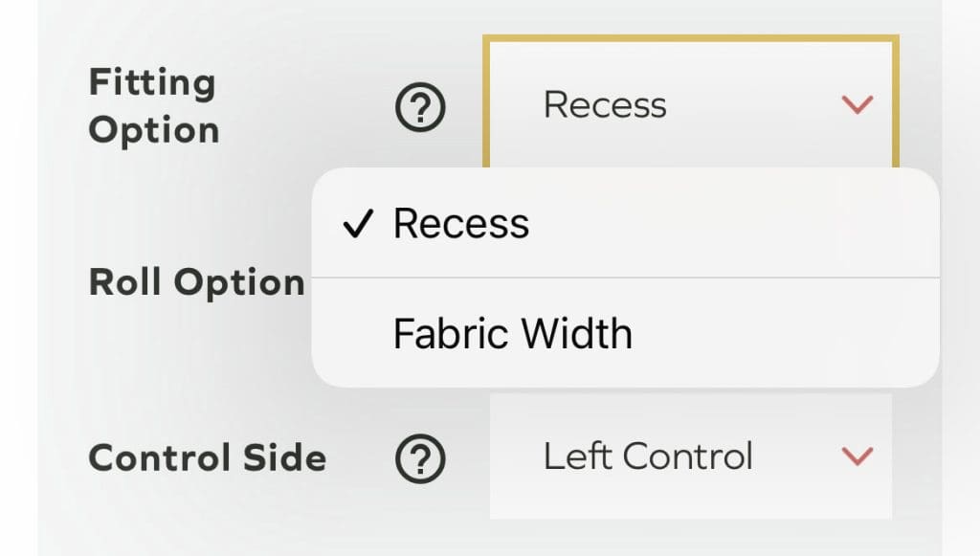Select Fabric Width from the popup list

click(513, 334)
